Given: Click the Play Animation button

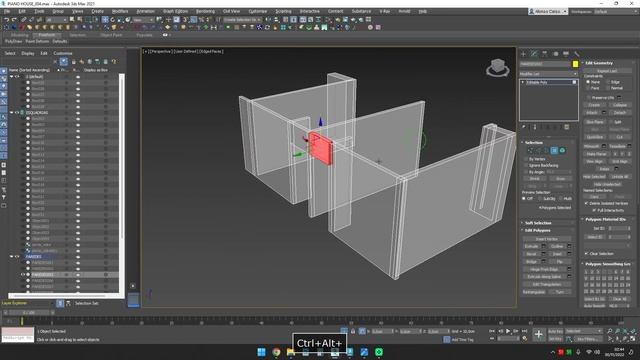Looking at the screenshot, I should click(x=508, y=331).
